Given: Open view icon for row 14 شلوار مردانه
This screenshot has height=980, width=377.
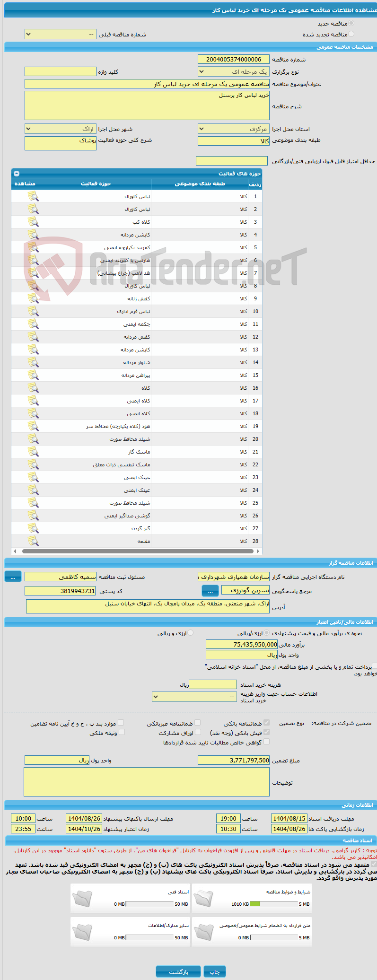Looking at the screenshot, I should tap(33, 362).
